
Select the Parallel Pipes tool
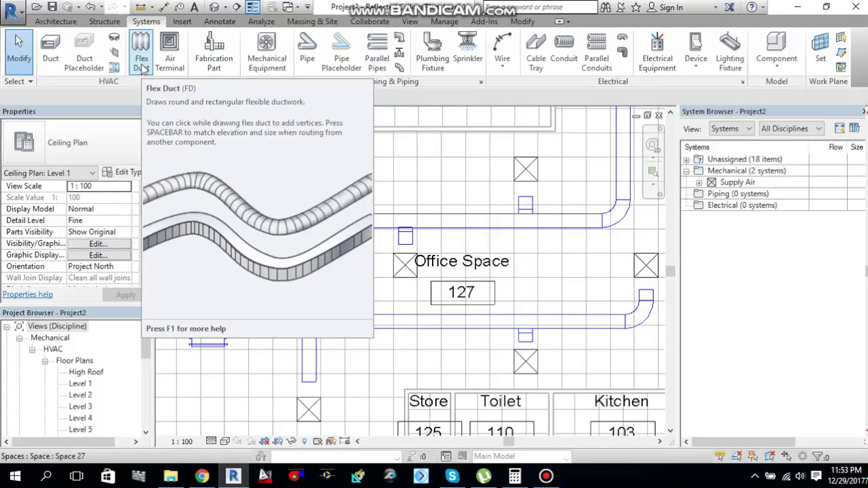[x=377, y=53]
